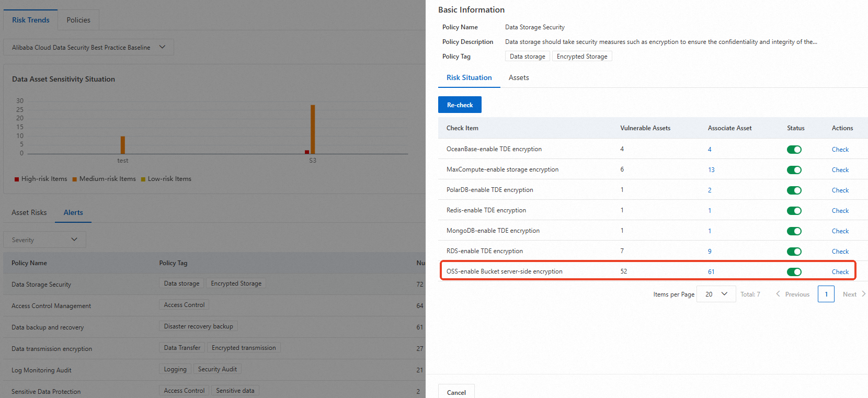Click the Encrypted transmission tag

point(244,348)
